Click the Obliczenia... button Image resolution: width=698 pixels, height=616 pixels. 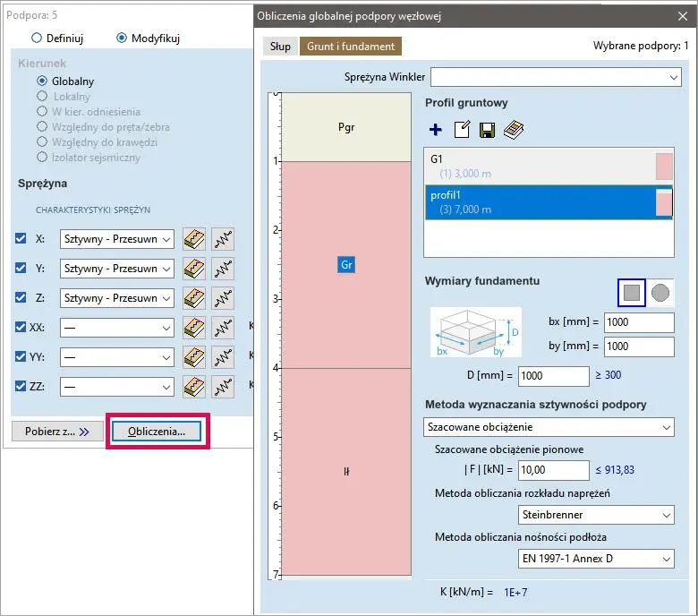(x=157, y=432)
